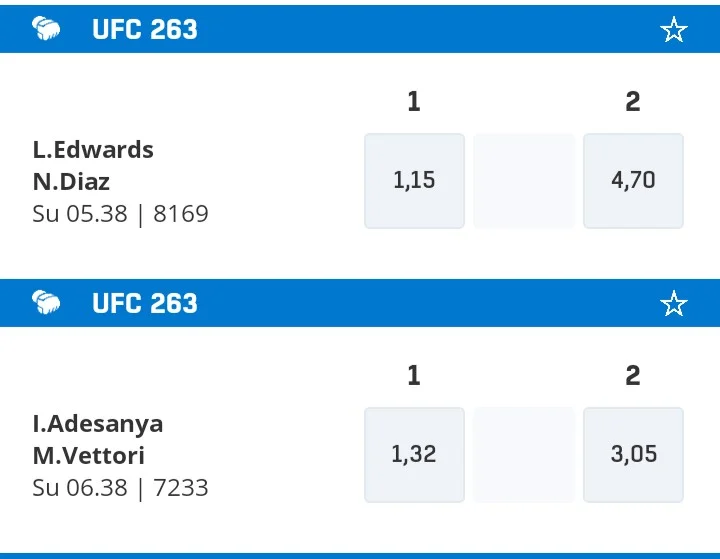Screen dimensions: 720x559
Task: Select the 1,32 odds for I.Adesanya
Action: coord(414,454)
